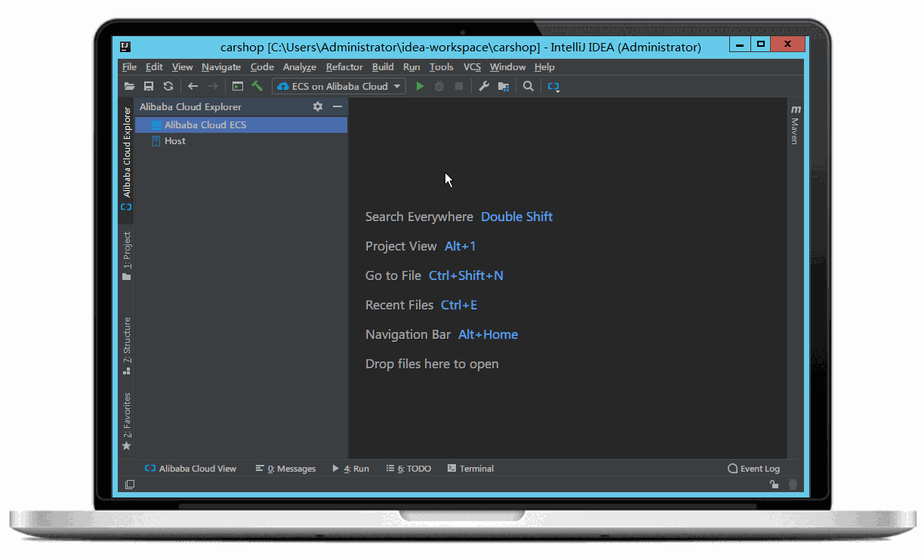Screen dimensions: 924x560
Task: Open the Edit menu
Action: [154, 67]
